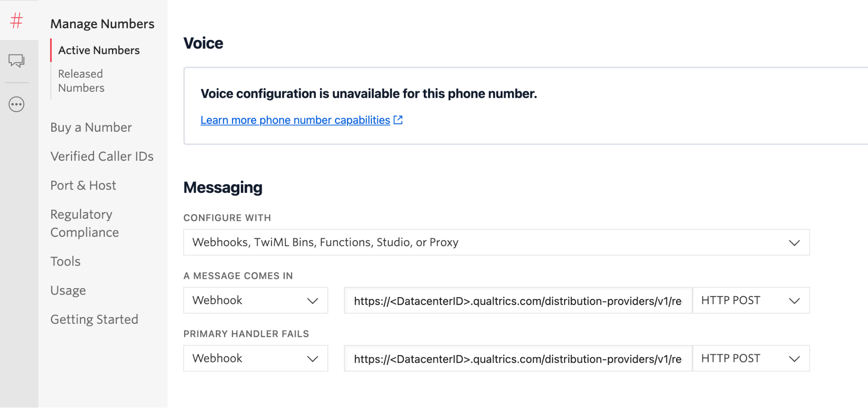Open the Phone Numbers section via hash icon
This screenshot has height=408, width=868.
pyautogui.click(x=16, y=20)
